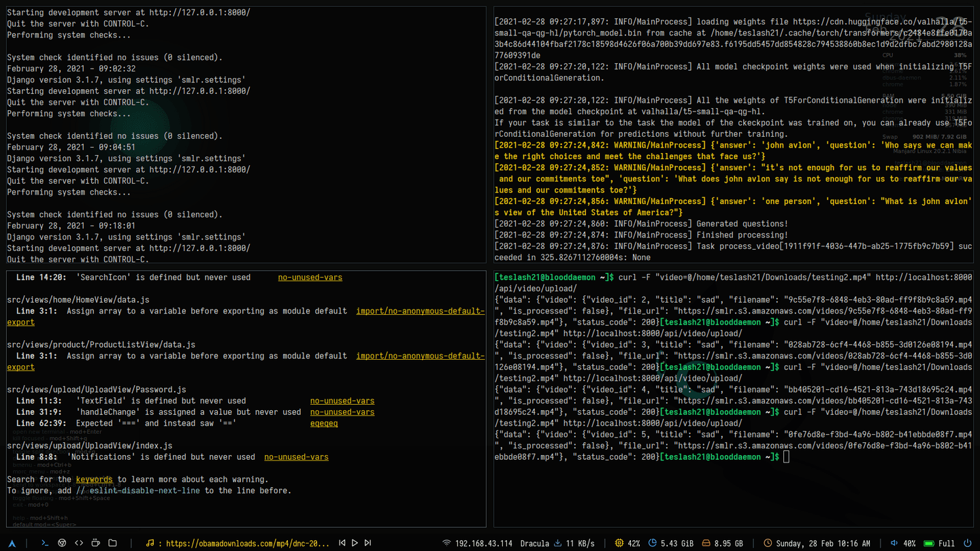Image resolution: width=980 pixels, height=551 pixels.
Task: Click the terminal cursor after the last prompt
Action: coord(786,457)
